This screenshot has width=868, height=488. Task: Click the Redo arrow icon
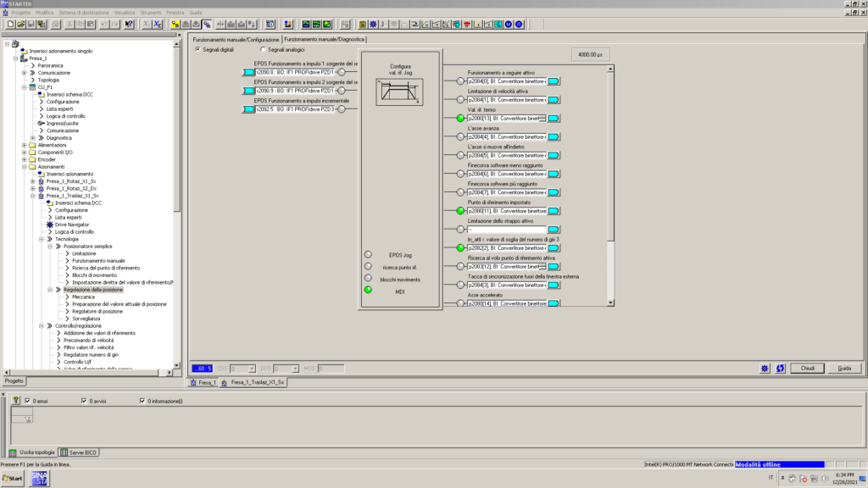(x=115, y=25)
